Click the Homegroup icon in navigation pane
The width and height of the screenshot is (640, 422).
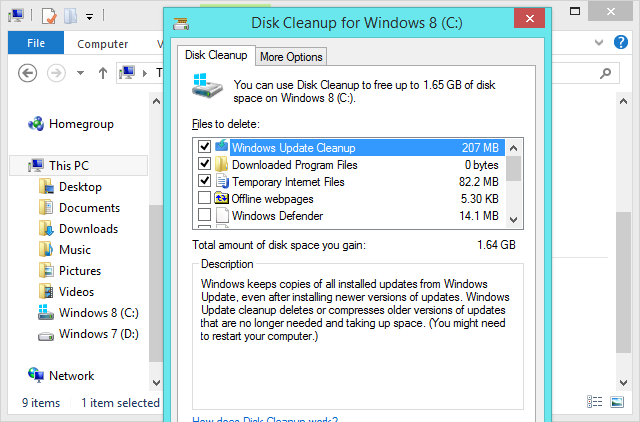[36, 124]
